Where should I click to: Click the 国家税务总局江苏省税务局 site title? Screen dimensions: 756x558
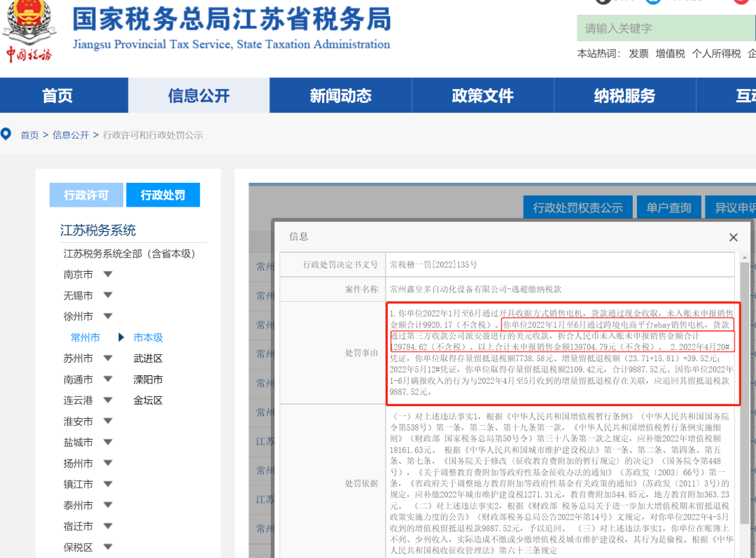point(232,19)
